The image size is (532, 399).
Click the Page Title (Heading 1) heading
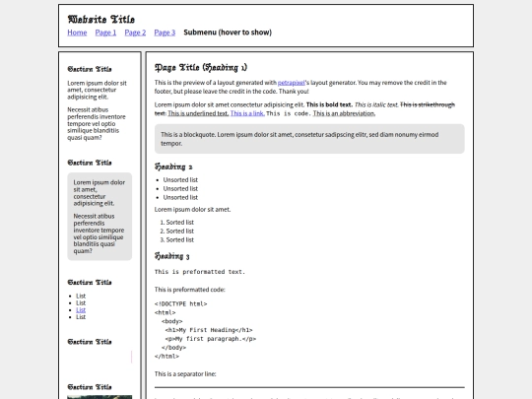pyautogui.click(x=201, y=68)
